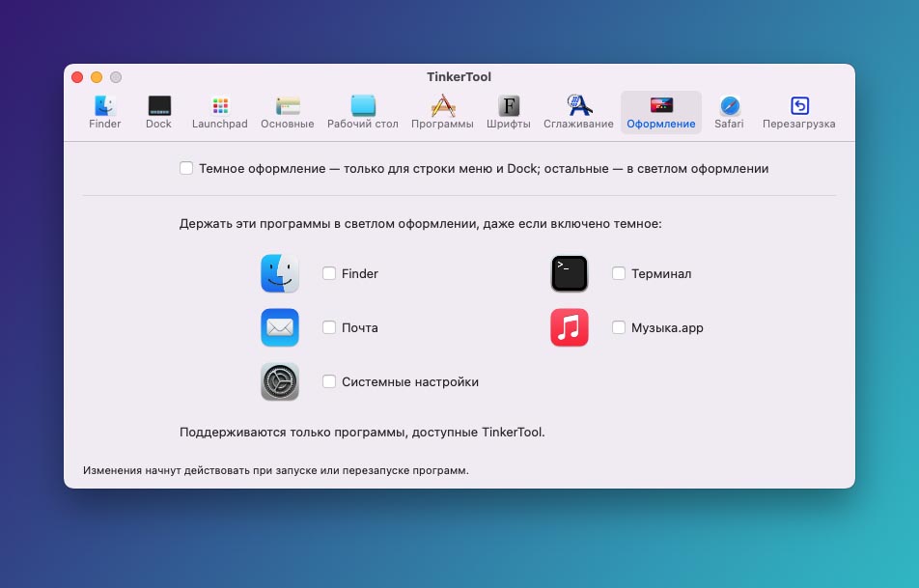Click the Music app icon
Viewport: 919px width, 588px height.
[x=570, y=327]
